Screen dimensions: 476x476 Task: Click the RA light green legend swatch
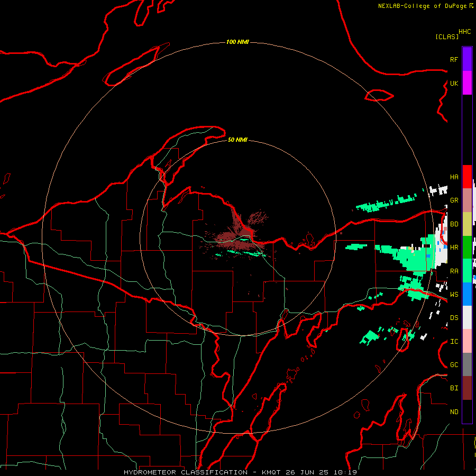point(467,271)
